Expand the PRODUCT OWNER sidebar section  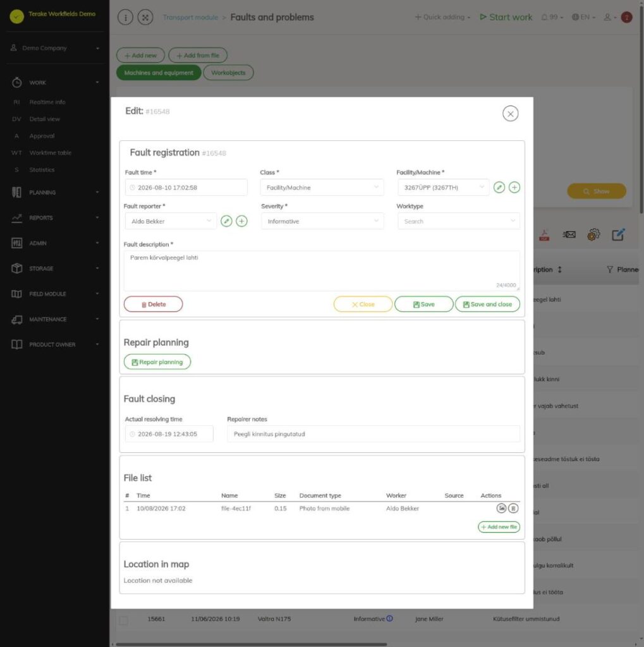pos(55,344)
